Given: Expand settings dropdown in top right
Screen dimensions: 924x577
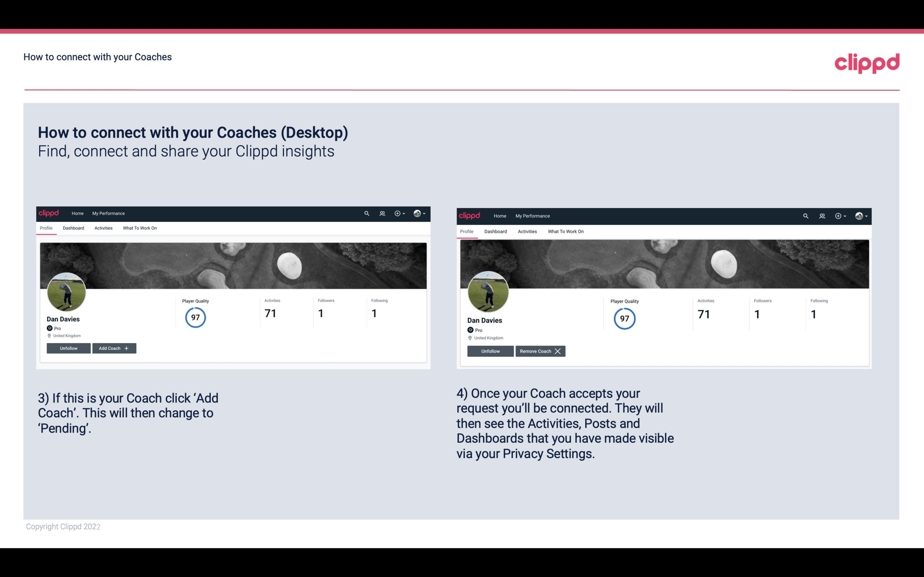Looking at the screenshot, I should 861,215.
